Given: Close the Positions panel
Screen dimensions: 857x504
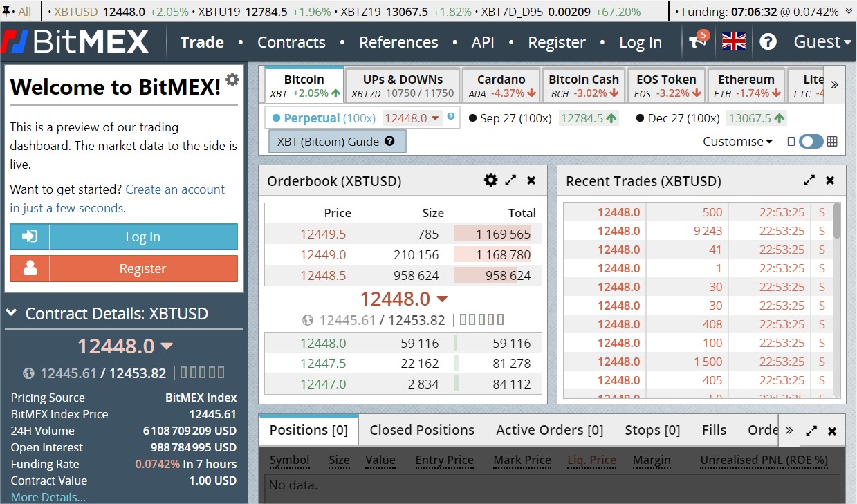Looking at the screenshot, I should [832, 431].
